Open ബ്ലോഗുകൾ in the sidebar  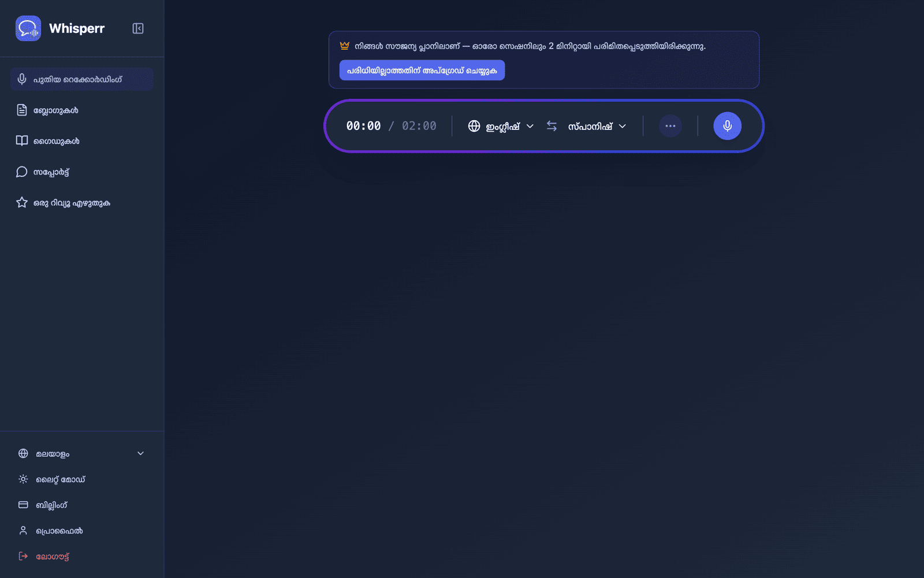point(81,110)
